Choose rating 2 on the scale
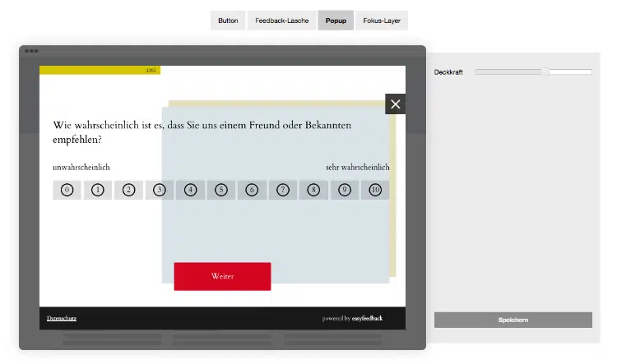This screenshot has width=617, height=364. pos(128,190)
